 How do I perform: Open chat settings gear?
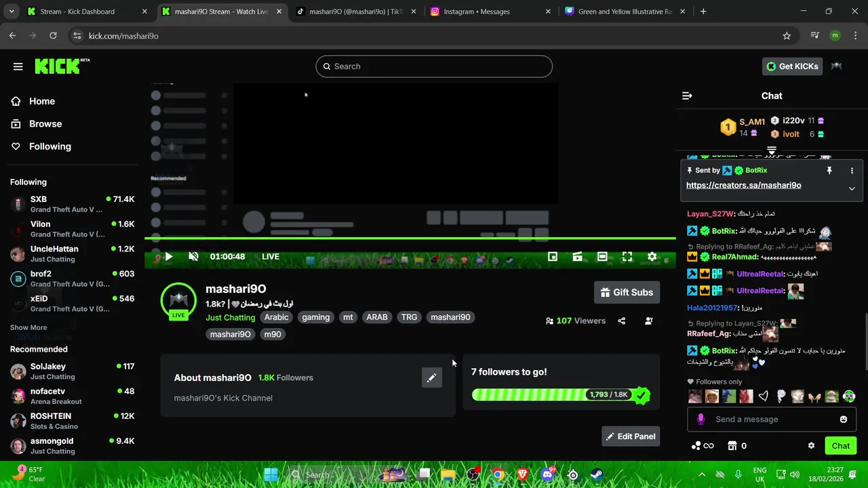pyautogui.click(x=811, y=445)
